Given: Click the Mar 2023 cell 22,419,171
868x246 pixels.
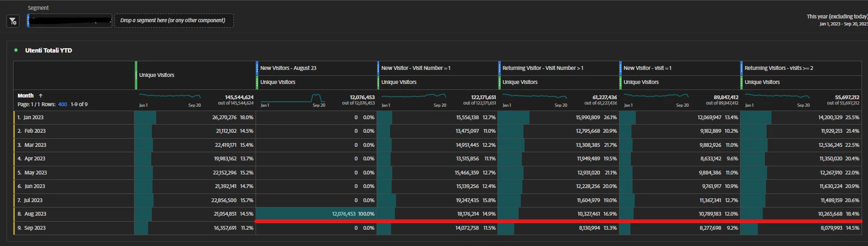Looking at the screenshot, I should pos(195,145).
